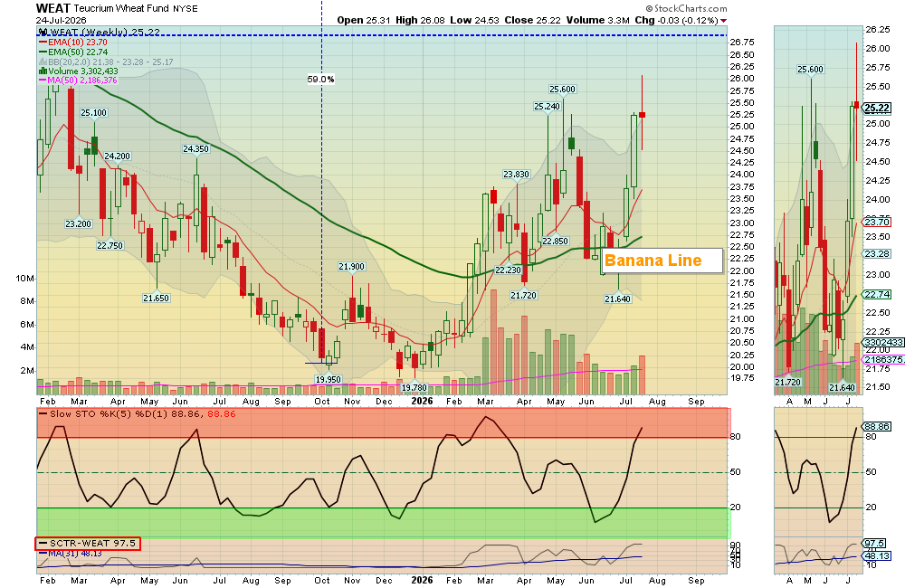Select the Slow STO %K(5) %D(1) indicator label

click(137, 413)
